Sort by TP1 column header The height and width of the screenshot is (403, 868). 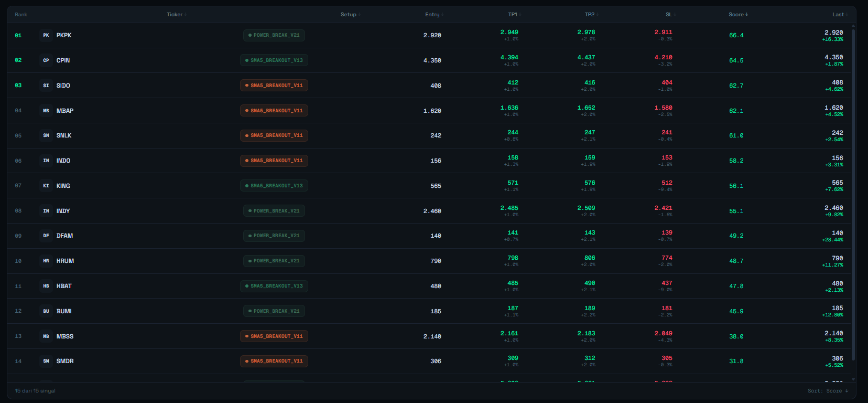[514, 15]
